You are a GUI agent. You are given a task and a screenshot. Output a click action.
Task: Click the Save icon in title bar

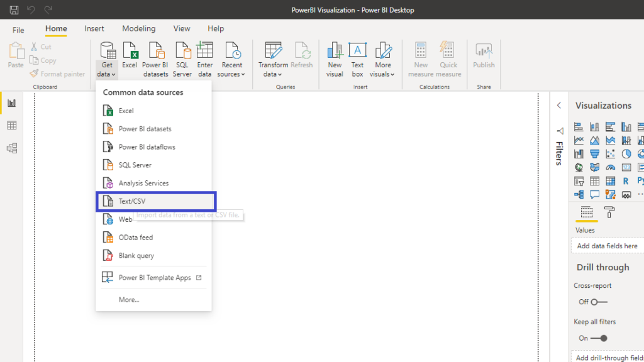tap(14, 10)
